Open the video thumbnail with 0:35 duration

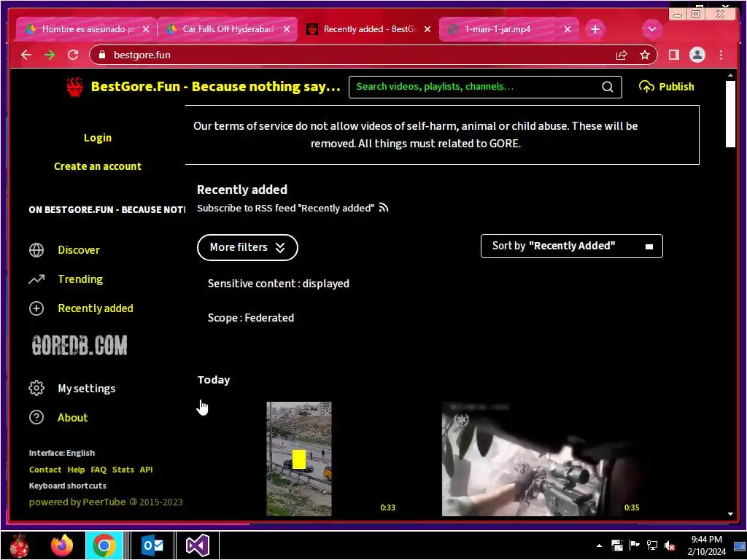click(x=543, y=459)
